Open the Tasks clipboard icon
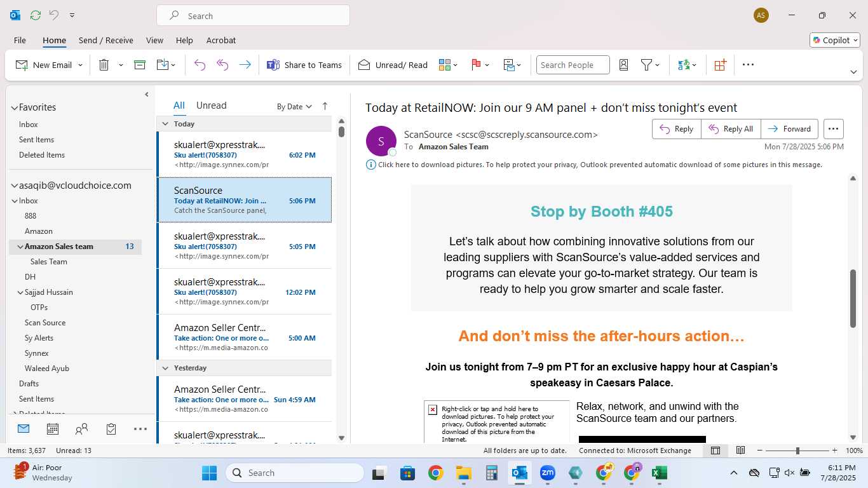The image size is (868, 488). click(x=111, y=429)
